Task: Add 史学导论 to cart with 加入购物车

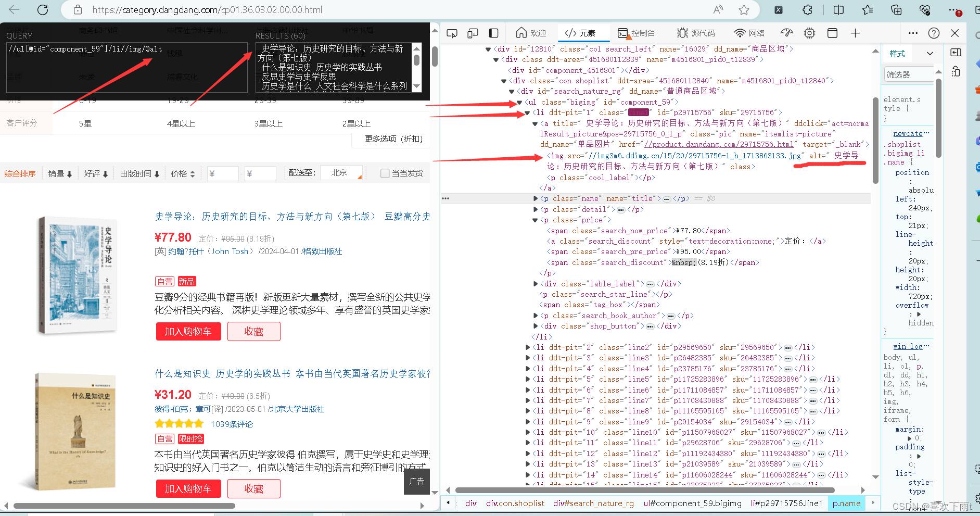Action: coord(188,332)
